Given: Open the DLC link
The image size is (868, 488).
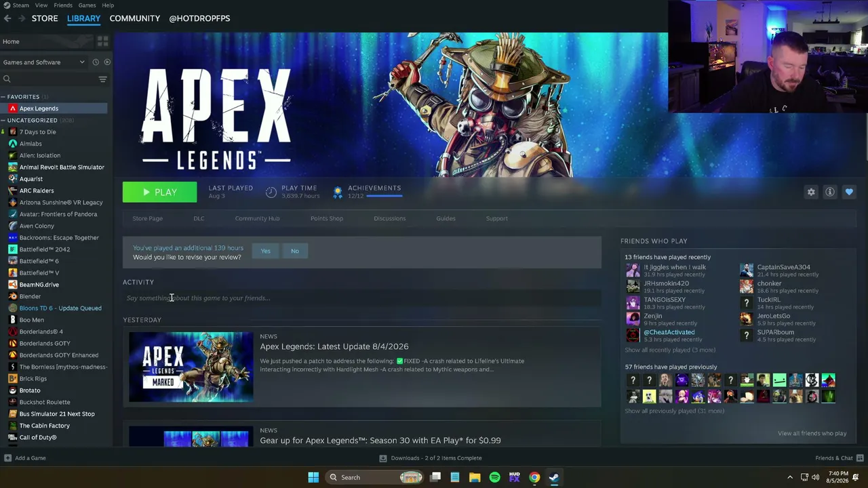Looking at the screenshot, I should [x=199, y=218].
